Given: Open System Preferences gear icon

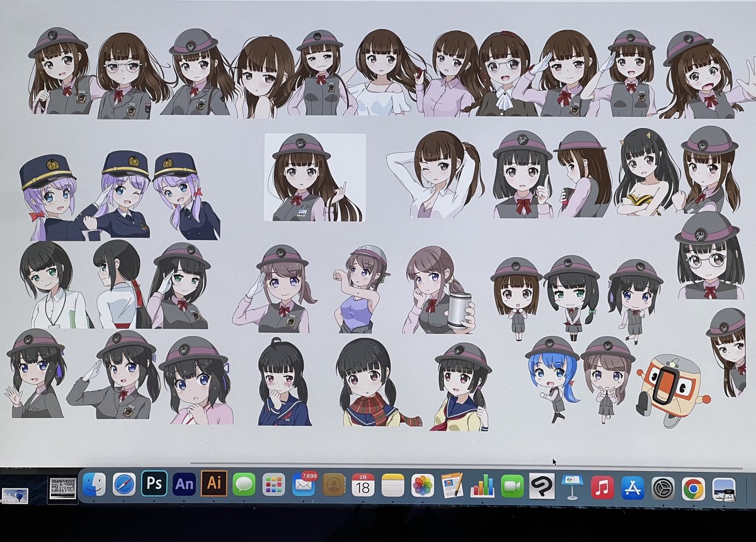Looking at the screenshot, I should [663, 488].
